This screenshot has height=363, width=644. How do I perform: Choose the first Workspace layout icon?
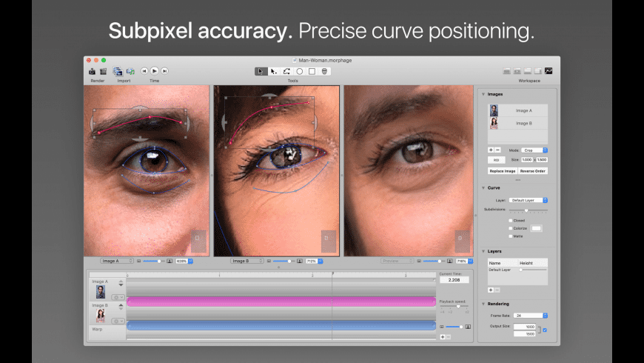pyautogui.click(x=507, y=71)
